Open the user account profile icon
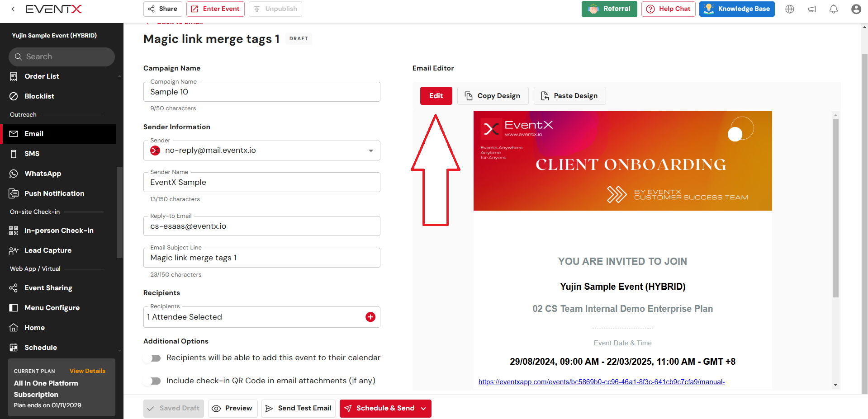The width and height of the screenshot is (868, 419). tap(856, 9)
